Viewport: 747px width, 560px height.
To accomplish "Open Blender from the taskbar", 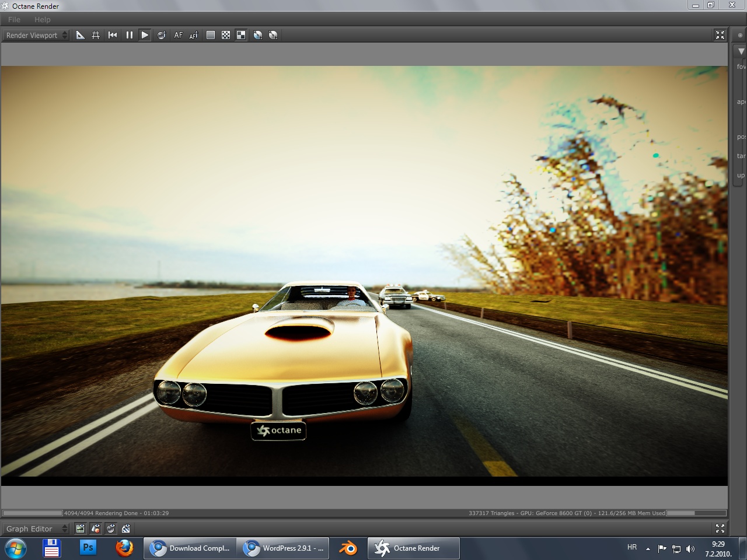I will point(348,548).
